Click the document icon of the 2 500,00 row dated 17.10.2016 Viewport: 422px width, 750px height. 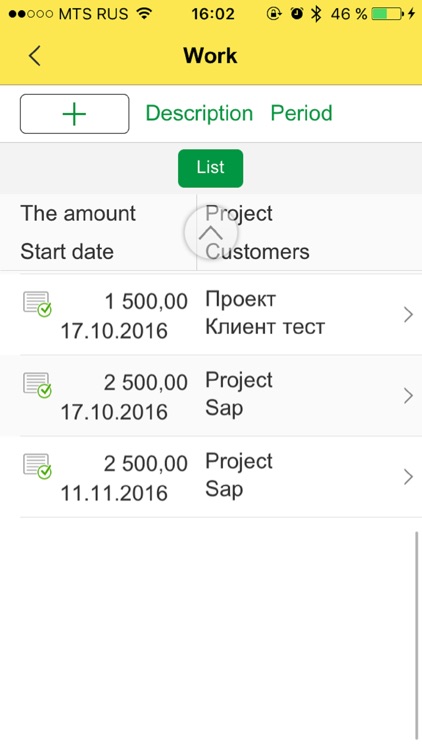tap(37, 385)
